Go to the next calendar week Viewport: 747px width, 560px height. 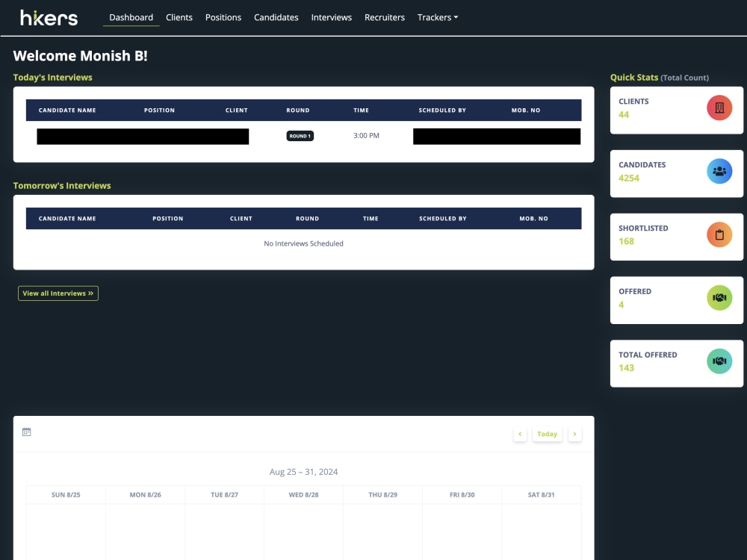coord(574,434)
